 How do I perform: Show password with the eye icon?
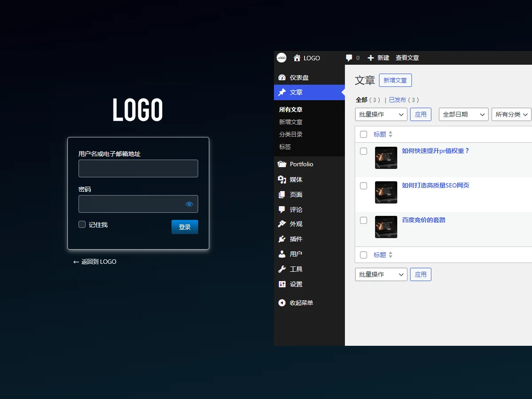coord(189,204)
